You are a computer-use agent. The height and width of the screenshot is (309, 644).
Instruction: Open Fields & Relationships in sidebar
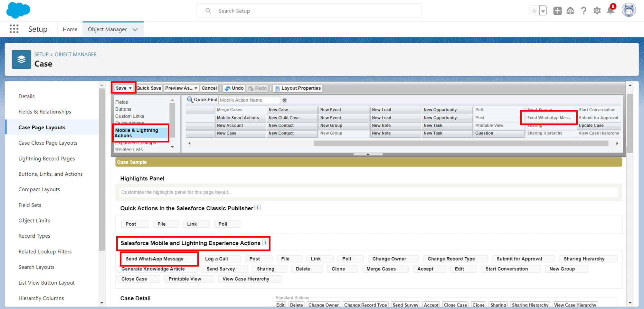pos(45,112)
